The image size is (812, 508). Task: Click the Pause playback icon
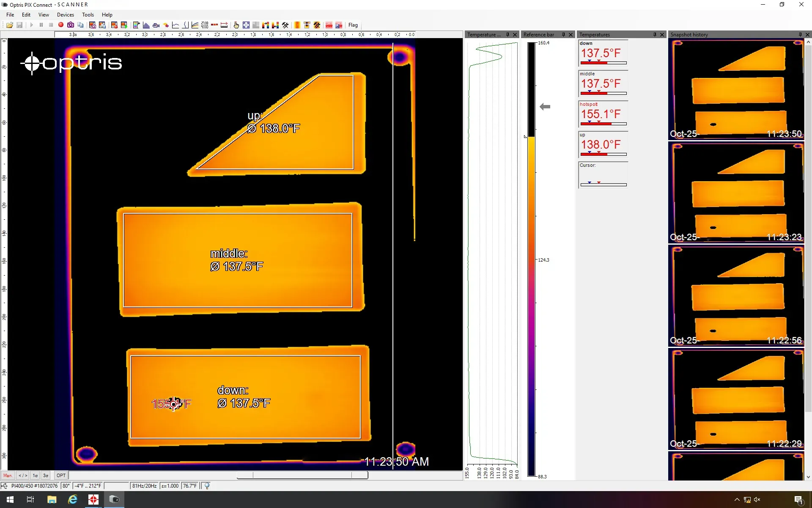pos(41,25)
